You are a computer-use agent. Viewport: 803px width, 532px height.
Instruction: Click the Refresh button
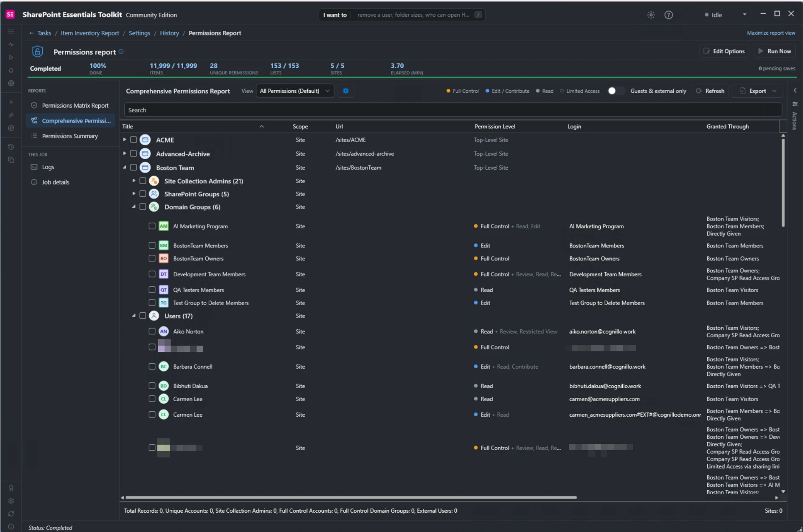click(710, 91)
